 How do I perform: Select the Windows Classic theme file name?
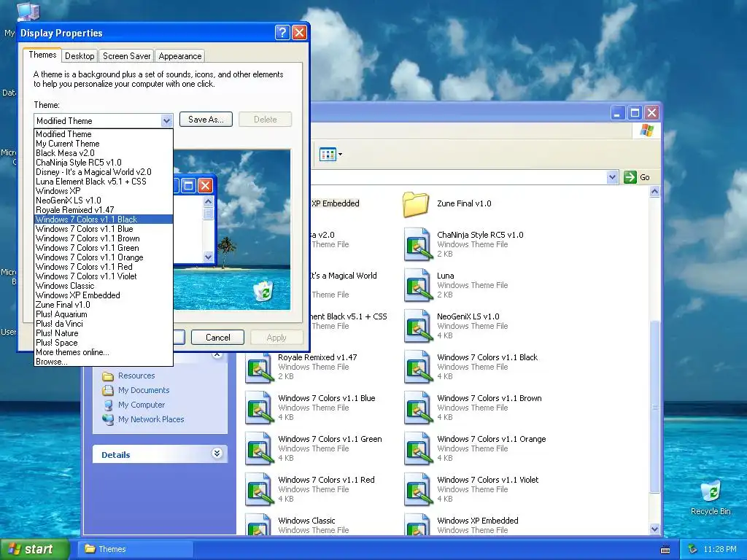tap(307, 521)
